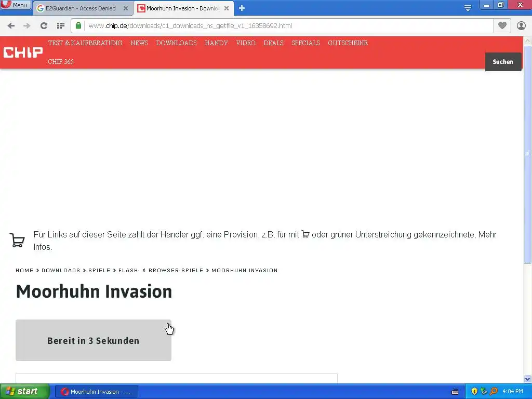Go to HOME breadcrumb

point(24,270)
